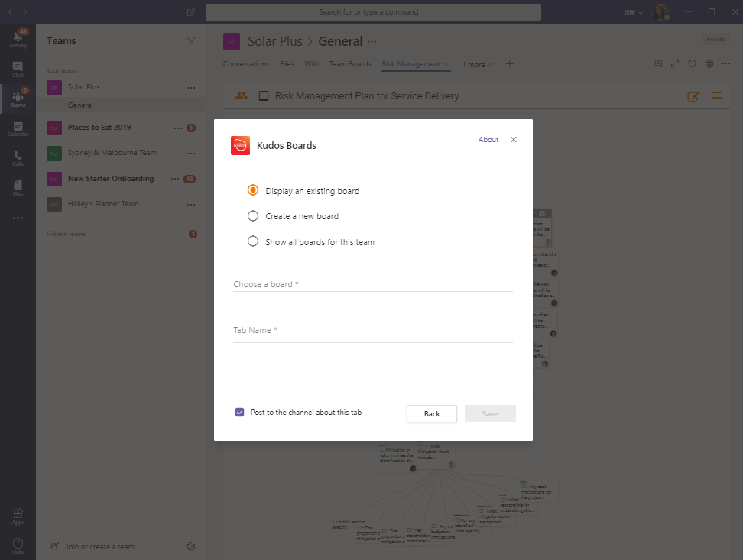The width and height of the screenshot is (743, 560).
Task: Open the Sydney & Melbourne Team
Action: pyautogui.click(x=112, y=153)
